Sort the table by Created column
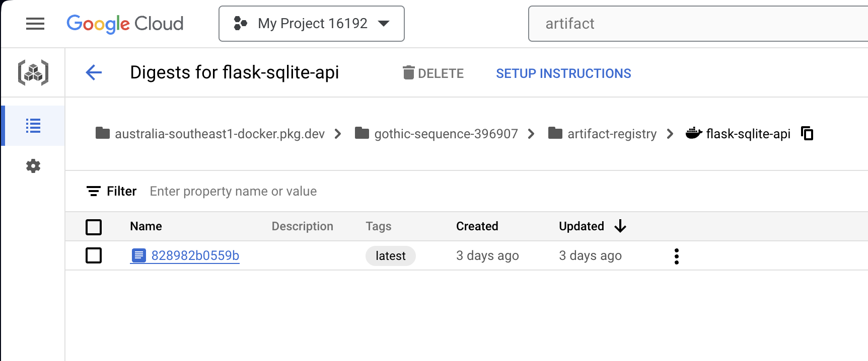The width and height of the screenshot is (868, 361). (477, 226)
